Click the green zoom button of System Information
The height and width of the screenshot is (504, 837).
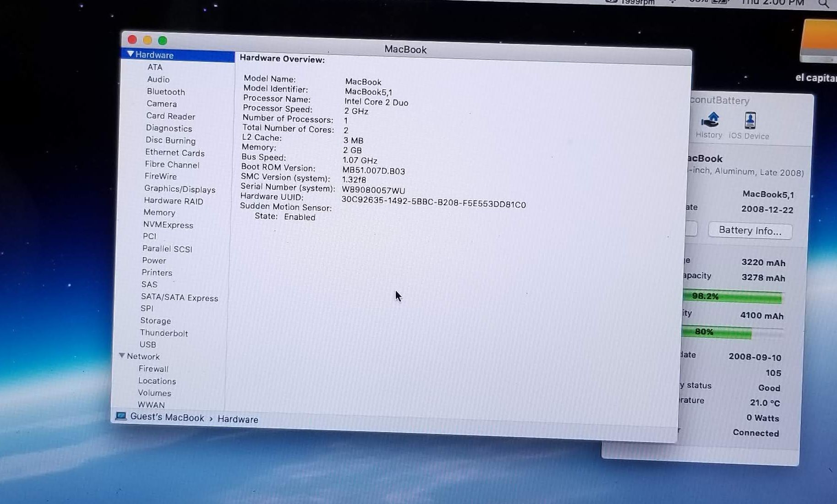[163, 41]
